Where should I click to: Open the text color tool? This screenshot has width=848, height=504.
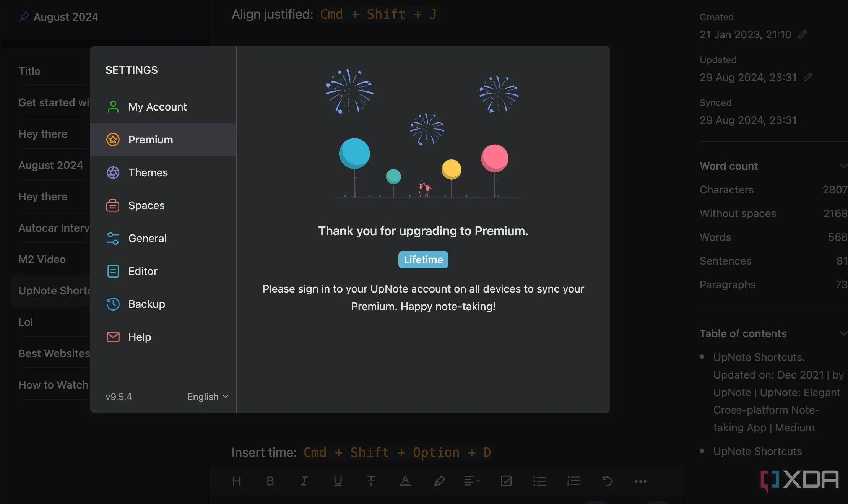click(405, 481)
